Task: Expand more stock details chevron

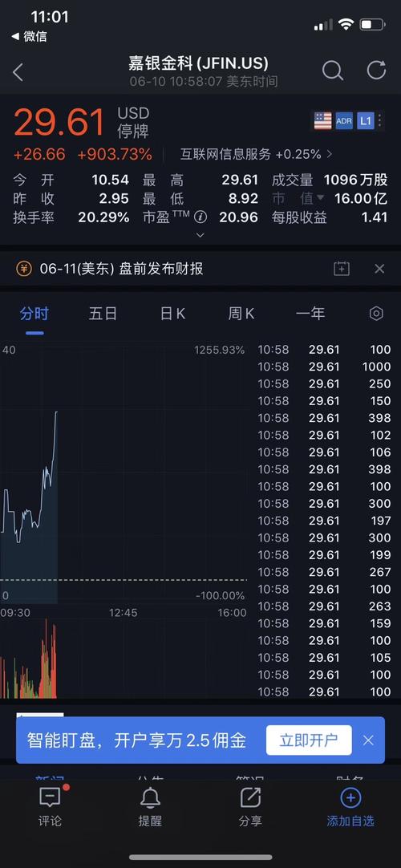Action: 200,235
